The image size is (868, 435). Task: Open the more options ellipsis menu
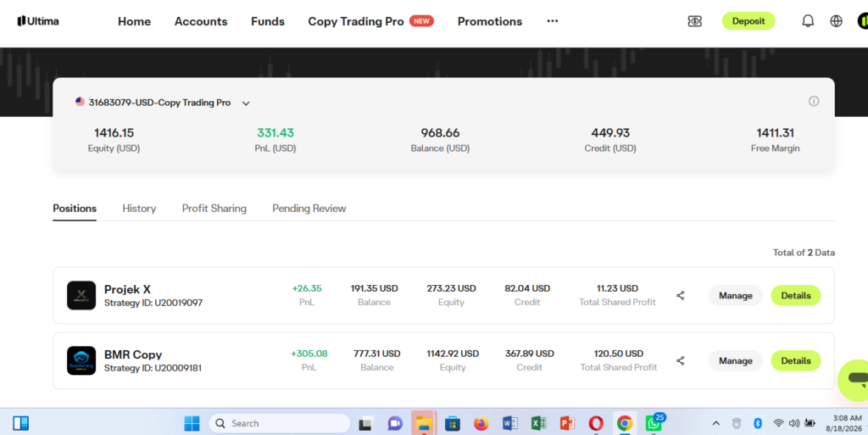pyautogui.click(x=553, y=21)
